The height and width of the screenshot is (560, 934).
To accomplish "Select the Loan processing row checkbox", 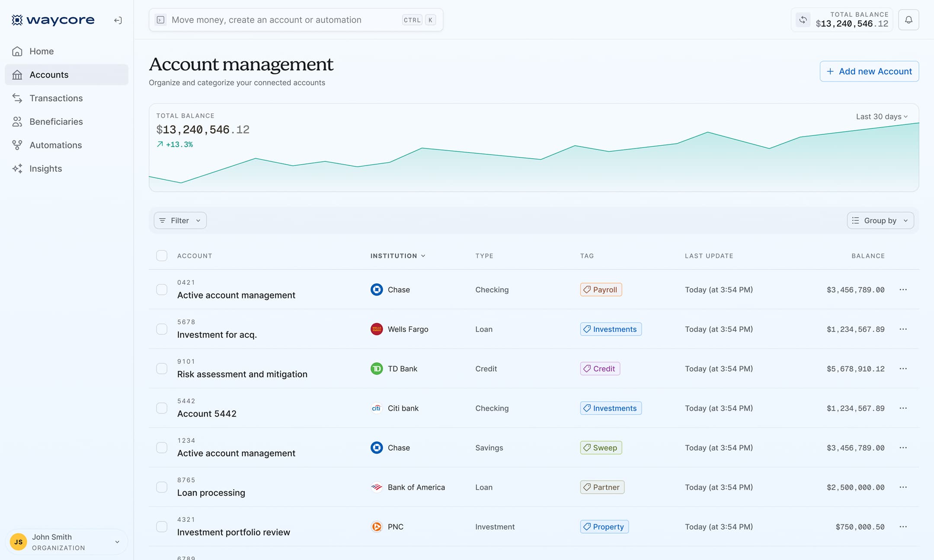I will point(161,487).
